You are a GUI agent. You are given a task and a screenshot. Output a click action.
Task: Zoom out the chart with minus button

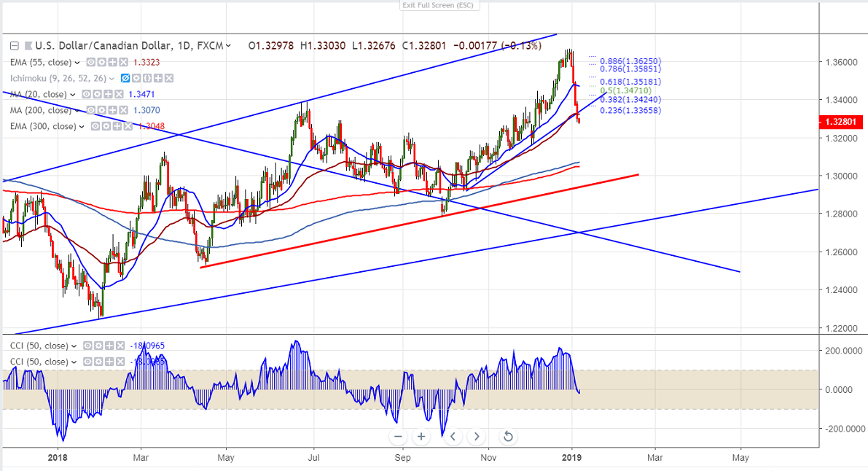pyautogui.click(x=398, y=437)
